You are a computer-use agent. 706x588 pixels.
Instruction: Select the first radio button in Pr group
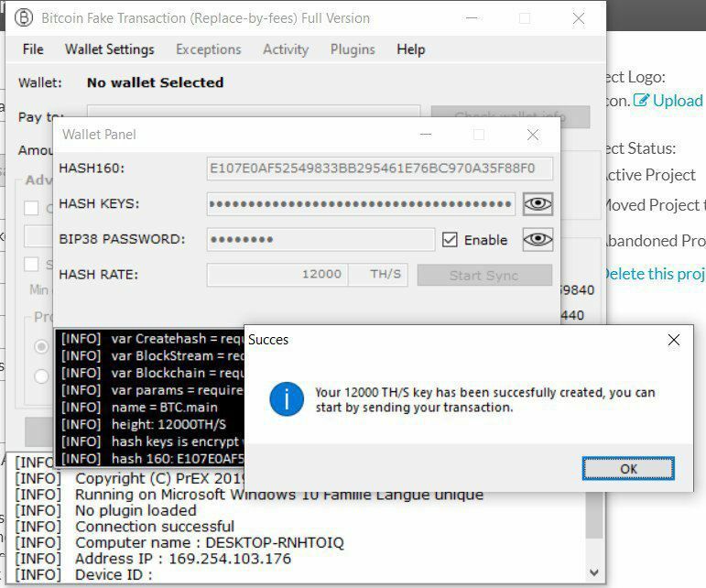coord(41,347)
